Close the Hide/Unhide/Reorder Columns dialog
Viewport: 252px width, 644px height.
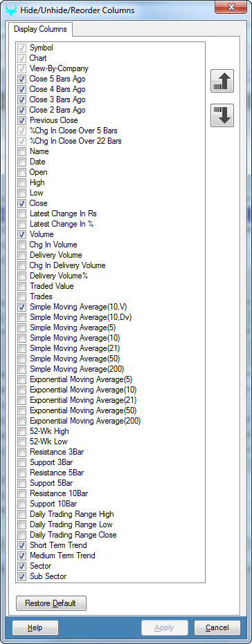231,7
